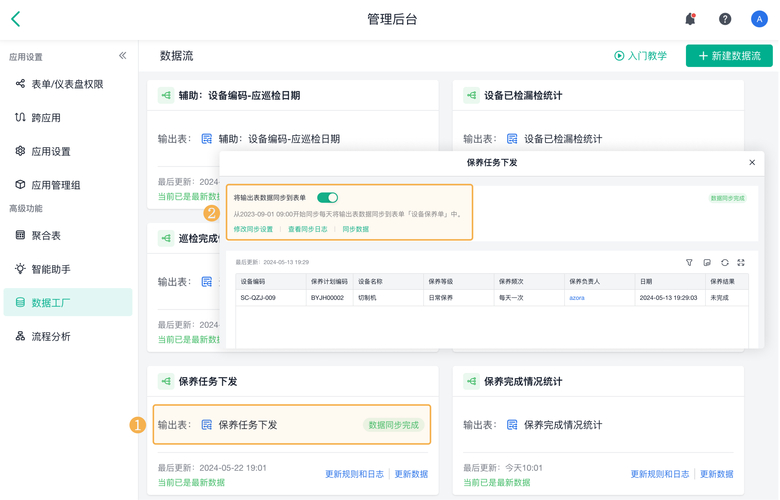Click the 流程分析 icon
This screenshot has height=500, width=780.
click(x=20, y=336)
